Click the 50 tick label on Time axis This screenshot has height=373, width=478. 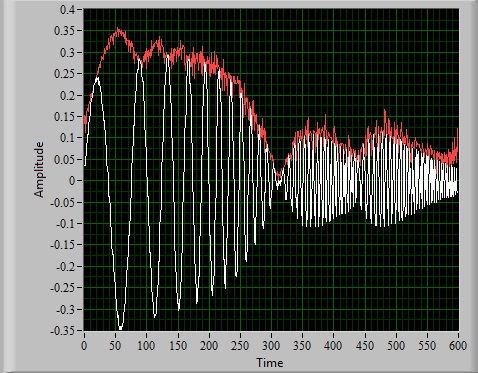pyautogui.click(x=115, y=346)
